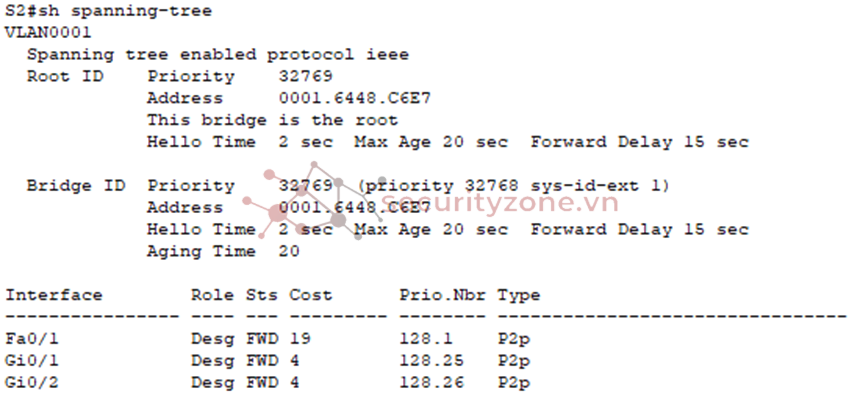The image size is (860, 400).
Task: Click the Root ID address 0001.6448.C6E7
Action: [354, 98]
